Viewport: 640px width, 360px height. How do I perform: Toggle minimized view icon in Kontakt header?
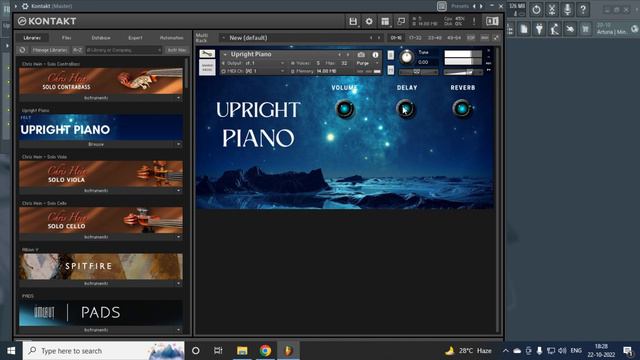pyautogui.click(x=401, y=21)
